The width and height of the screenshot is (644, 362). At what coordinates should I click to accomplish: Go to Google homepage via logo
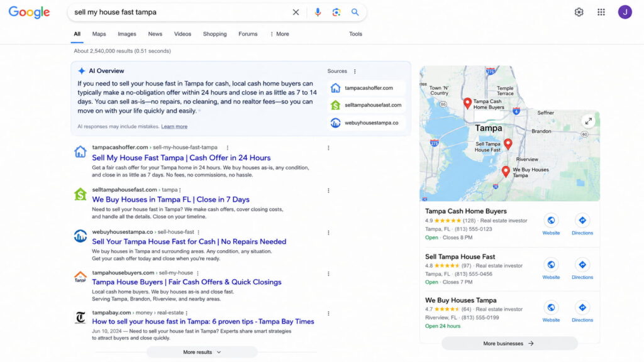[x=29, y=13]
